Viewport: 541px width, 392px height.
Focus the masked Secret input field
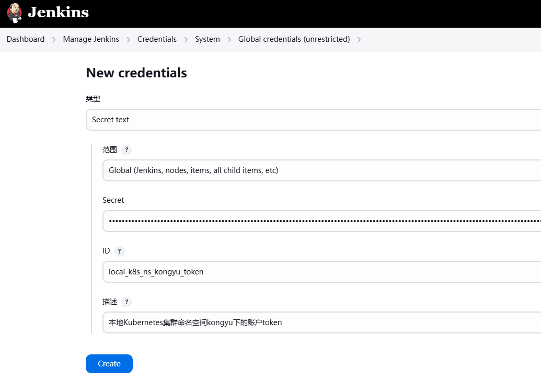tap(321, 221)
